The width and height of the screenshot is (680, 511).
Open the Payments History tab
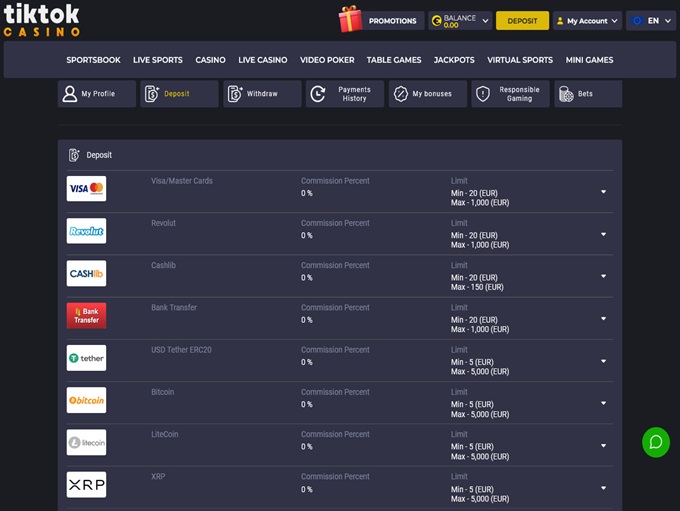(x=345, y=94)
